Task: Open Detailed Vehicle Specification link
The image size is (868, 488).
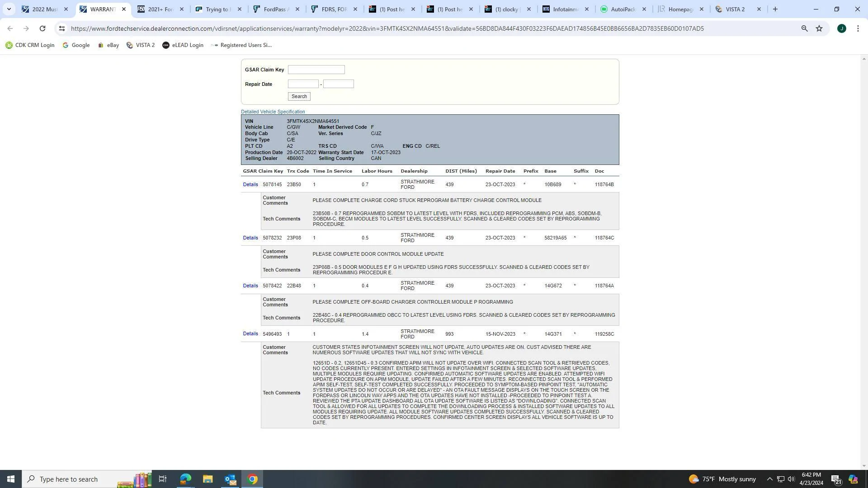Action: (273, 112)
